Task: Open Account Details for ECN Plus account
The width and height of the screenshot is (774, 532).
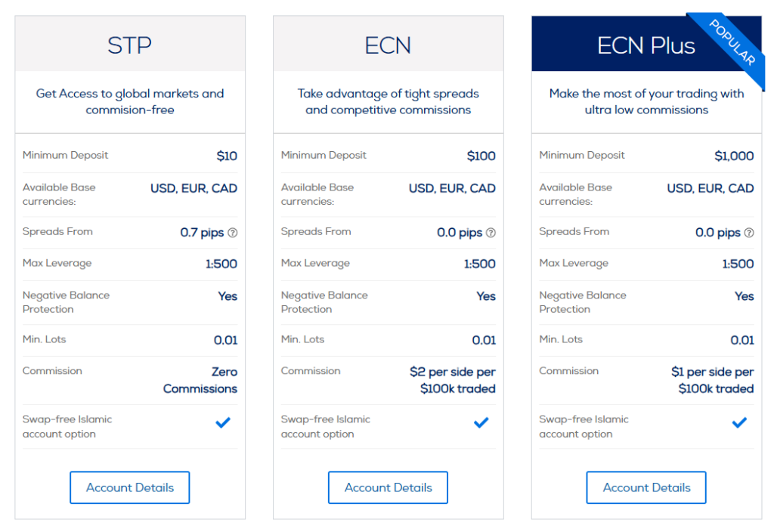Action: coord(646,487)
